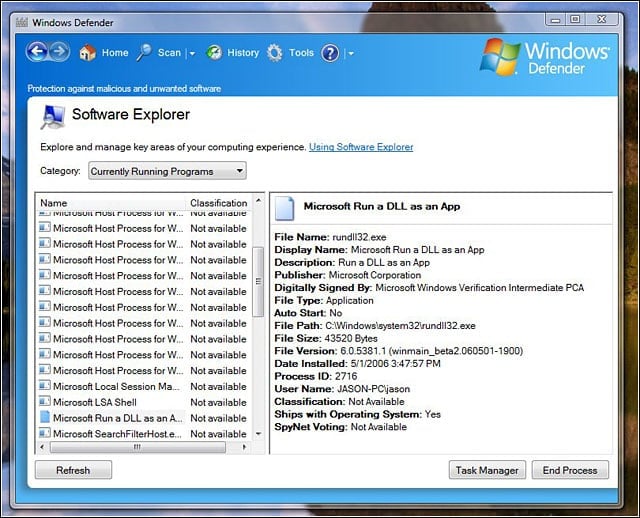Click the Software Explorer header icon
The width and height of the screenshot is (640, 518).
(53, 117)
